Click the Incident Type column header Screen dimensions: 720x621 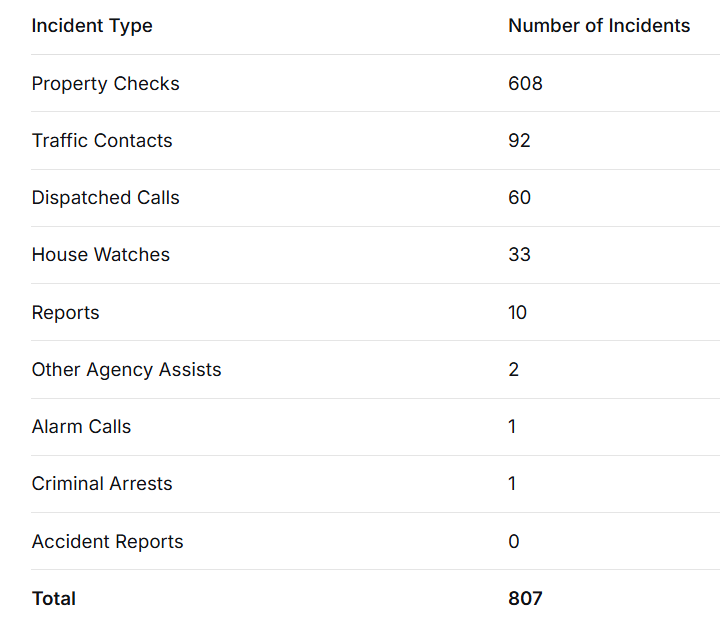[92, 26]
